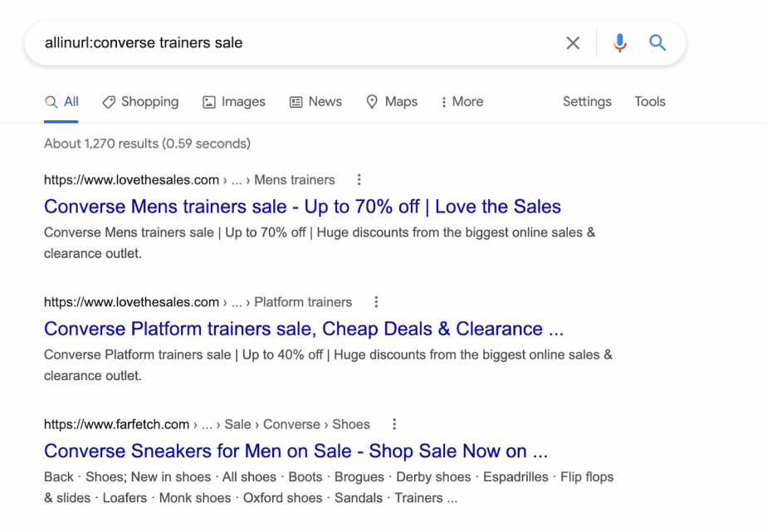Click the 'About 1,270 results' stats text

click(147, 144)
